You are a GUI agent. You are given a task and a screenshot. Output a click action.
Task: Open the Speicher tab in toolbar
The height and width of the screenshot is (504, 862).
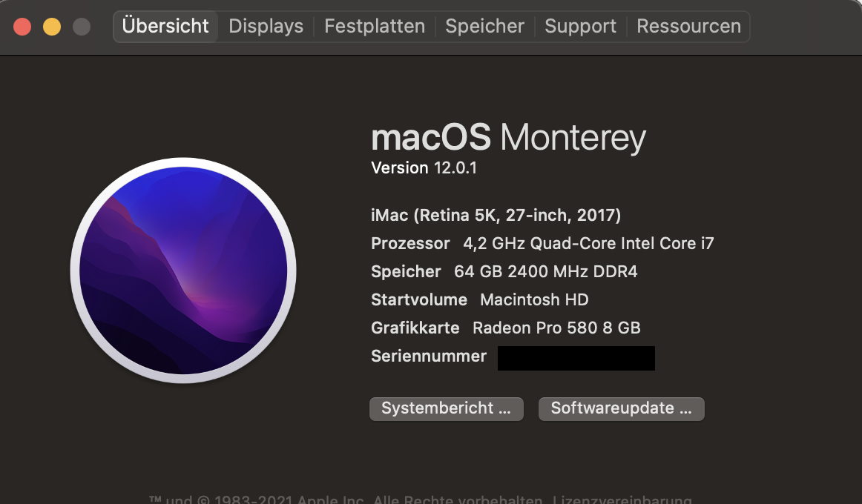484,26
